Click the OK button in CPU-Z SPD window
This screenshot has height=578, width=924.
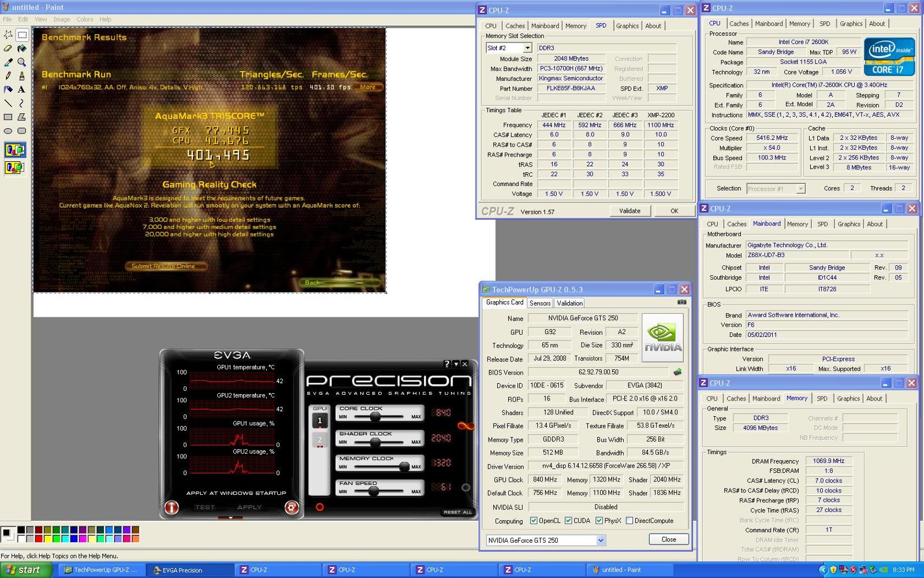coord(674,211)
